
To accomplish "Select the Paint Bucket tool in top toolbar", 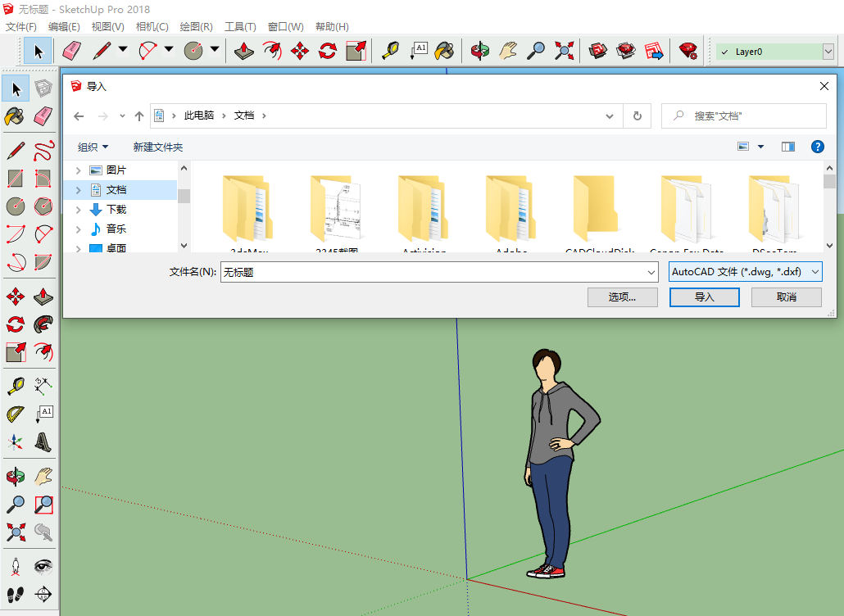I will point(445,51).
